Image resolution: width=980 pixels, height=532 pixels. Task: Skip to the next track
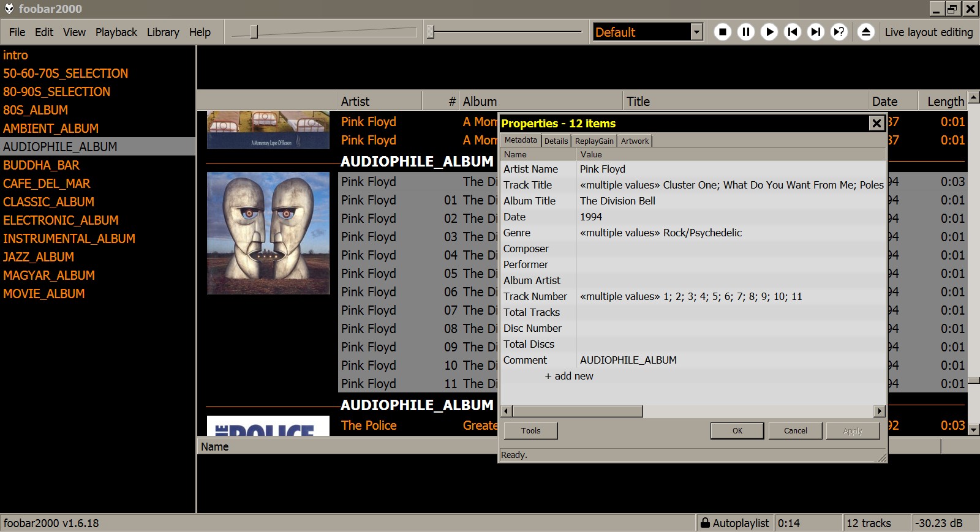[x=816, y=32]
